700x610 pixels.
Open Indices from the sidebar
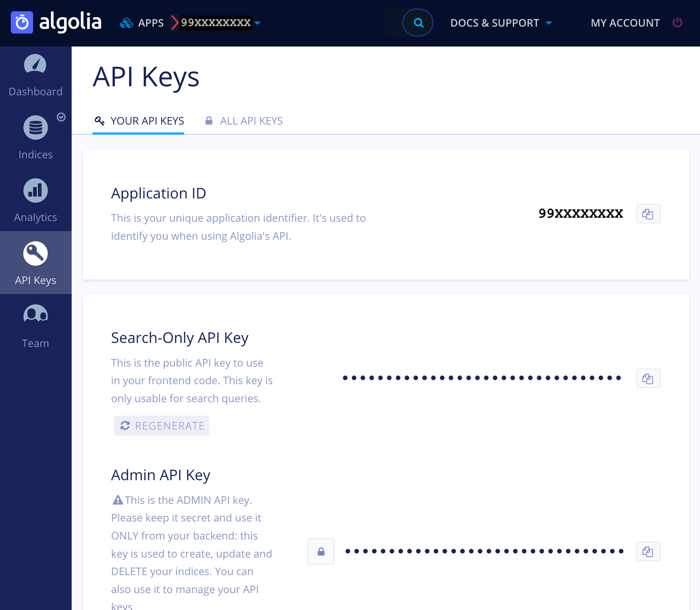pos(35,127)
